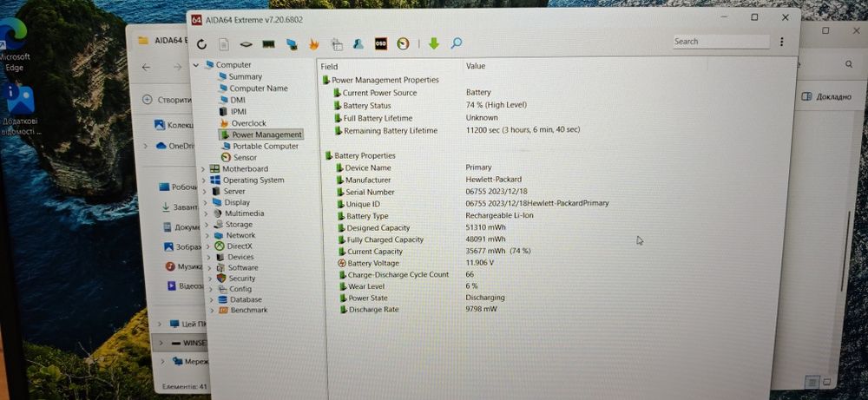
Task: Click the AIDA64 search field
Action: [720, 42]
